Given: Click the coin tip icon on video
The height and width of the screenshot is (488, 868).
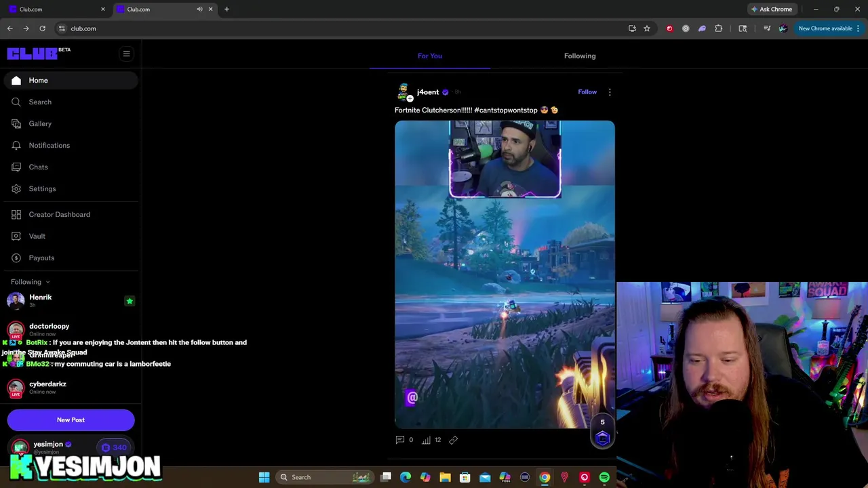Looking at the screenshot, I should pyautogui.click(x=602, y=438).
